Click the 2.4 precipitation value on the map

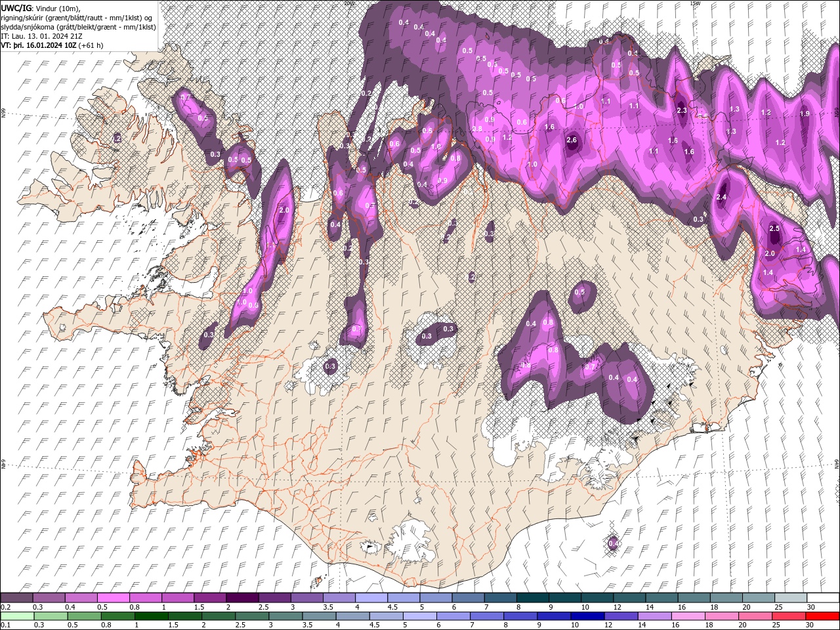(722, 197)
